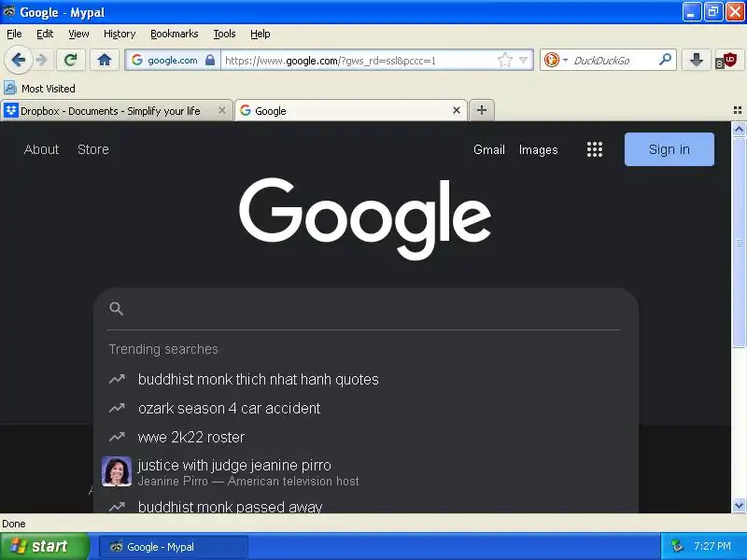Click the Windows Start button
The height and width of the screenshot is (560, 747).
point(44,546)
